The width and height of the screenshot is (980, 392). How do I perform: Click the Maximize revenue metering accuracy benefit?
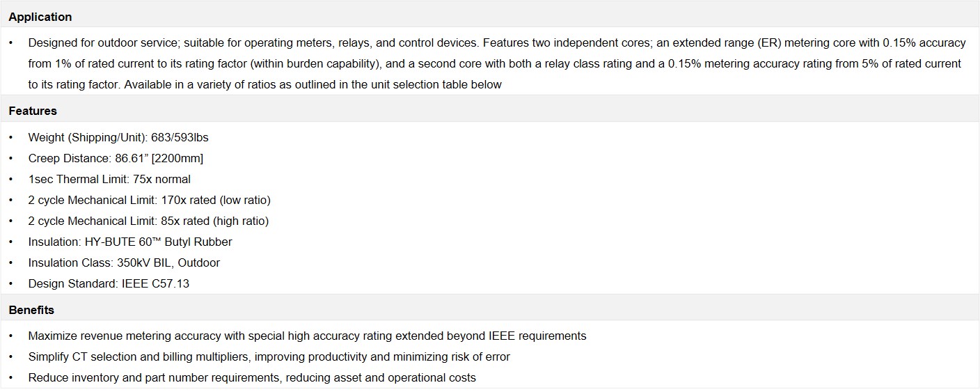(x=307, y=336)
